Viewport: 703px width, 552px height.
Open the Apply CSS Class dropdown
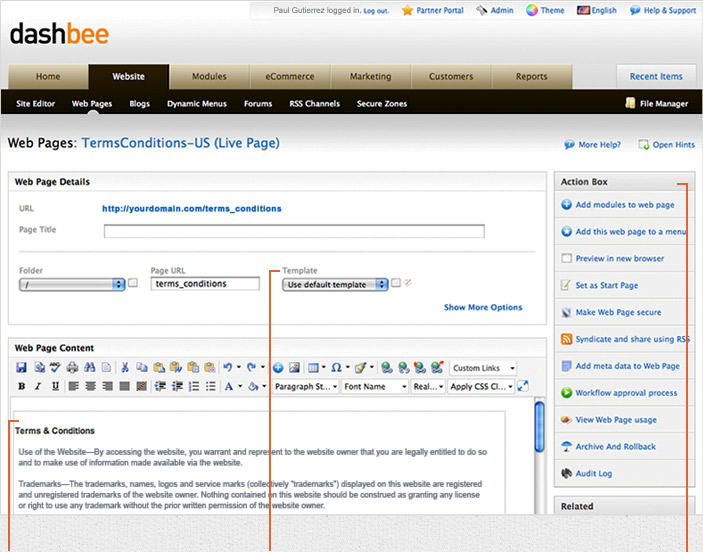(x=482, y=387)
